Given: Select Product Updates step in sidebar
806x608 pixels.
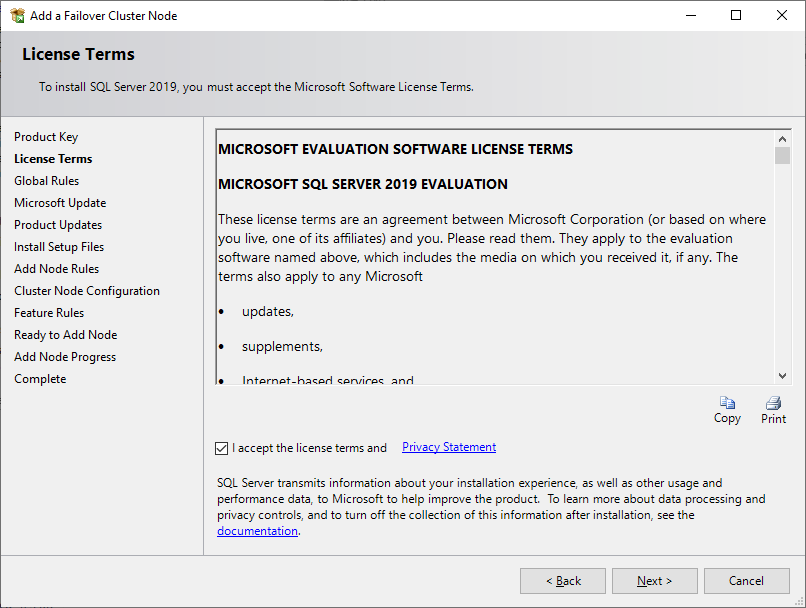Looking at the screenshot, I should tap(58, 225).
